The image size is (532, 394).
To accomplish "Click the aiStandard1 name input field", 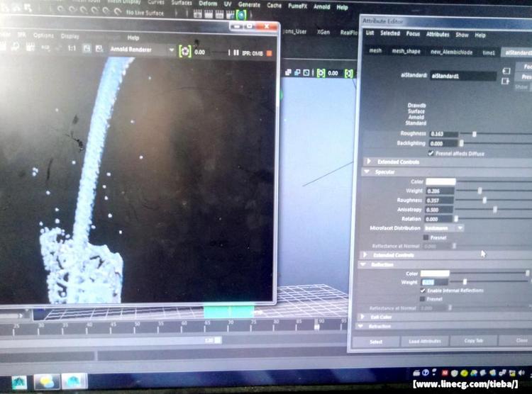I will point(462,76).
